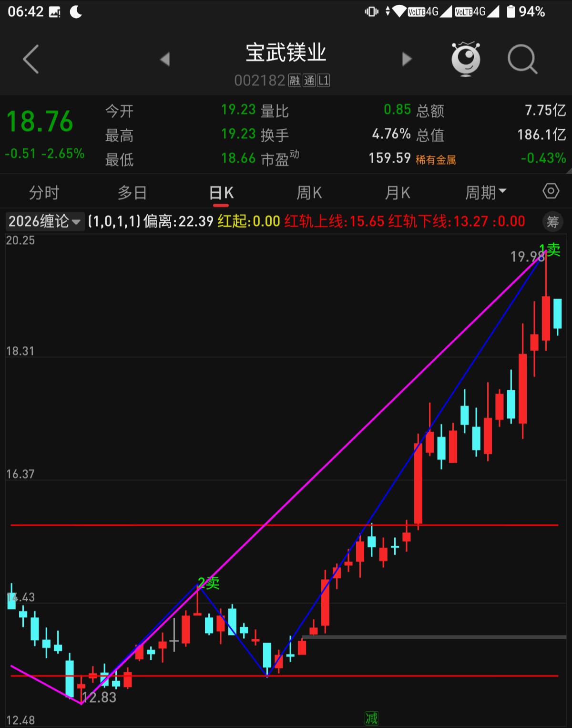
Task: Tap the moon do-not-disturb icon
Action: pos(76,12)
